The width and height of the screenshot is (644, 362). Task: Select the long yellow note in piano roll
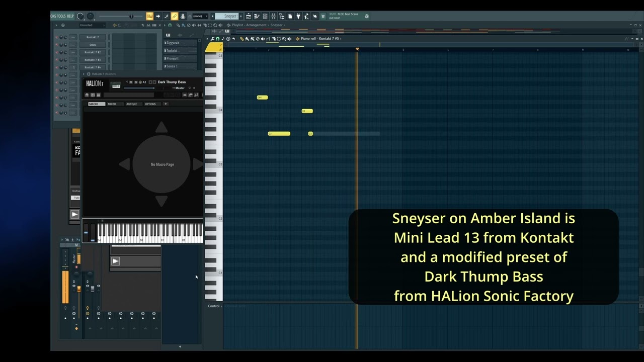click(279, 134)
